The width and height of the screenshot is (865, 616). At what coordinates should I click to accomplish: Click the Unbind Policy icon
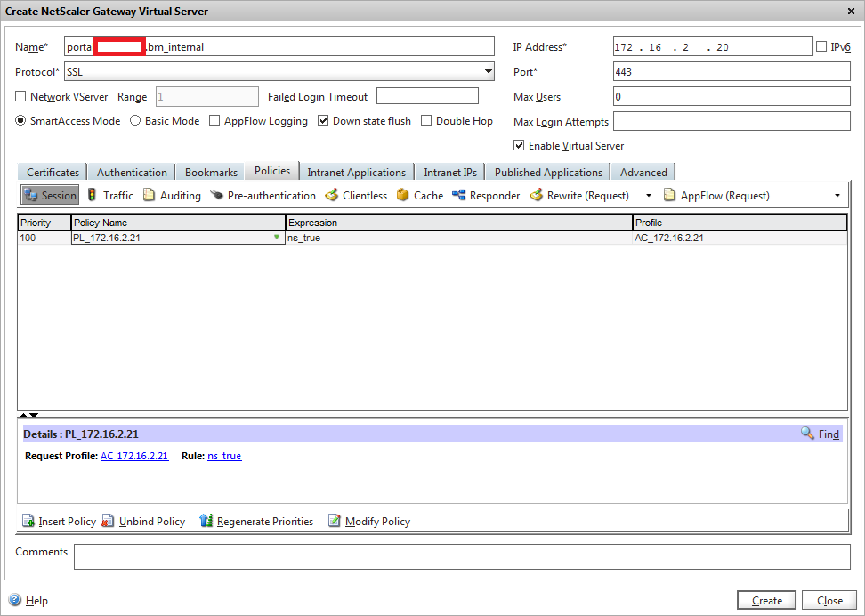[x=109, y=521]
